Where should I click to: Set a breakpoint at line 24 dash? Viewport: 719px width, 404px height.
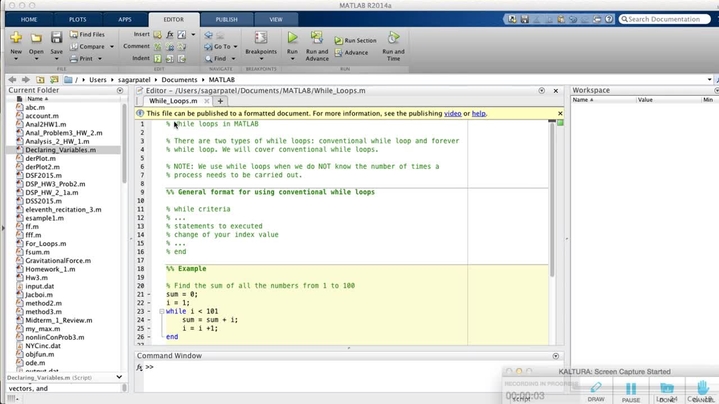click(x=149, y=320)
